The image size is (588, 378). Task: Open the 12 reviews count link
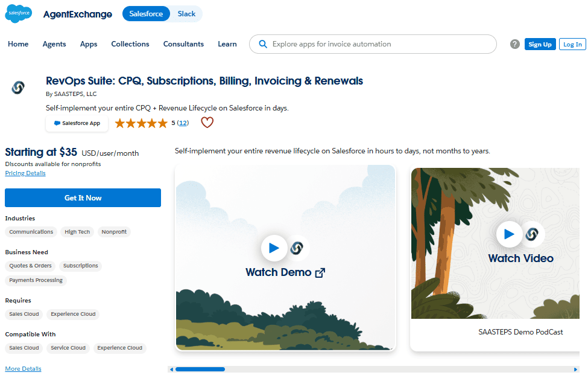point(183,123)
